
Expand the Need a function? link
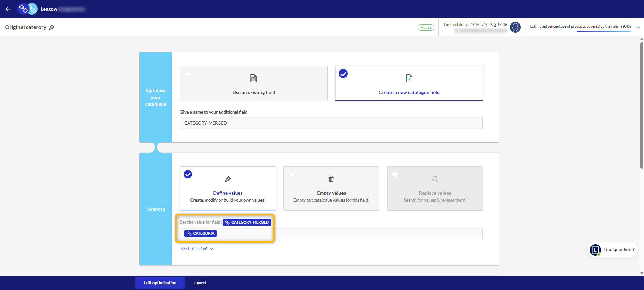[x=196, y=249]
